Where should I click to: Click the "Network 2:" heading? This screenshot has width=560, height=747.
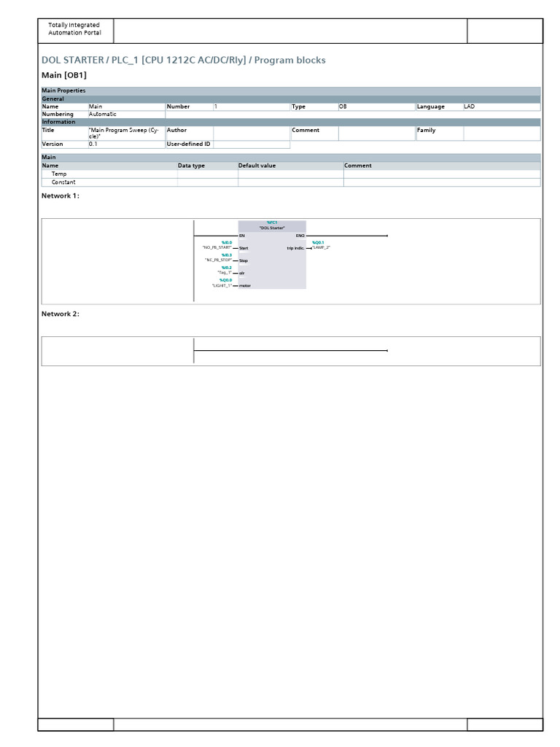[x=61, y=314]
